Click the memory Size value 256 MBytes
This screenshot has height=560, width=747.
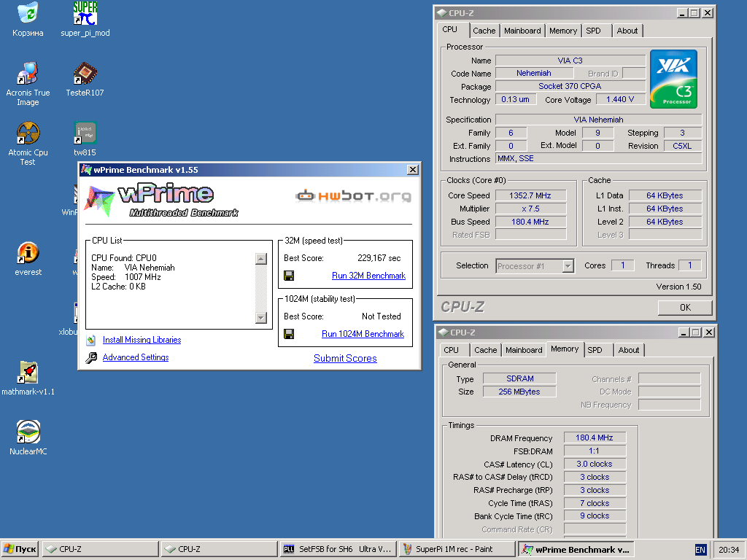tap(519, 392)
